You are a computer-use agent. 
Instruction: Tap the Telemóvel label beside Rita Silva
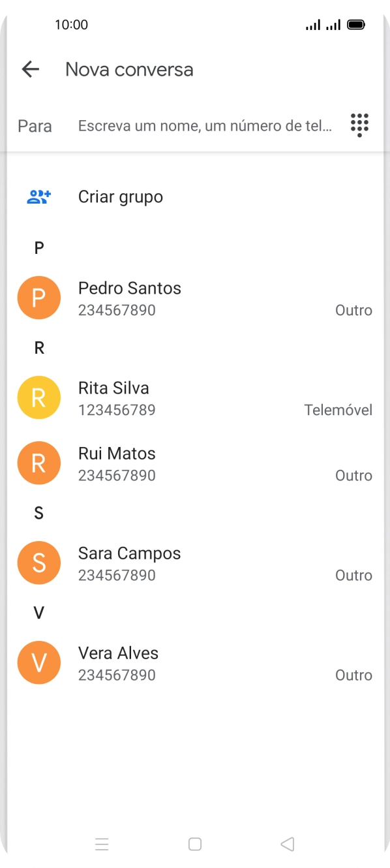click(x=338, y=410)
